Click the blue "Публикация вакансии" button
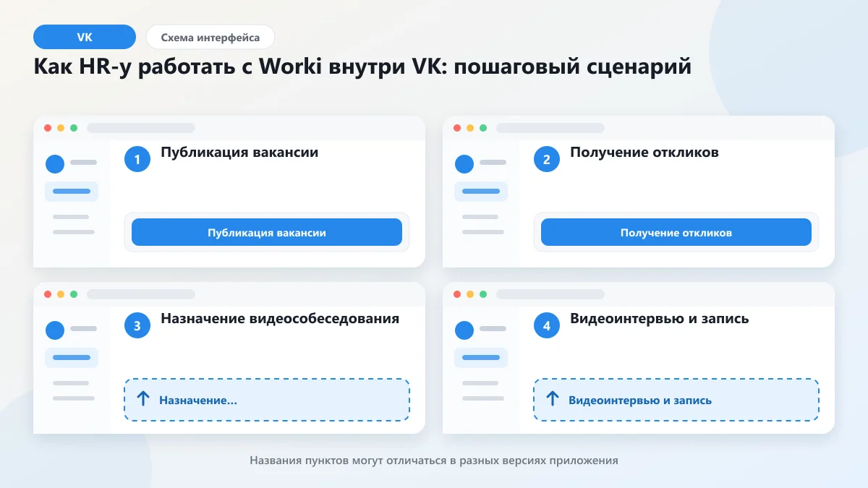This screenshot has width=868, height=488. [267, 233]
